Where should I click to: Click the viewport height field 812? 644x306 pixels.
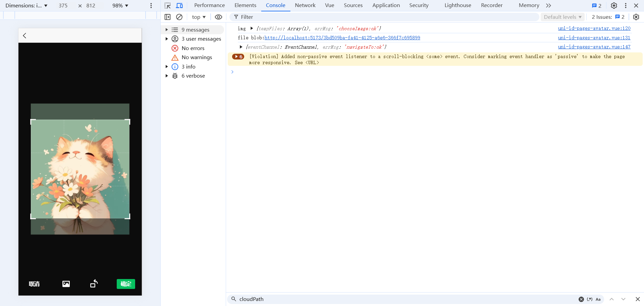[x=91, y=6]
